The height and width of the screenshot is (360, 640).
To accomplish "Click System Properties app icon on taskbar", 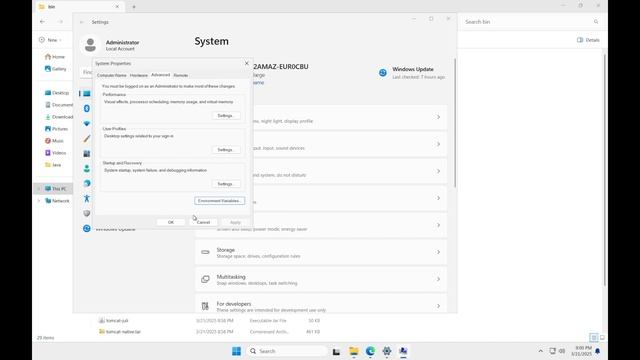I will coord(403,351).
